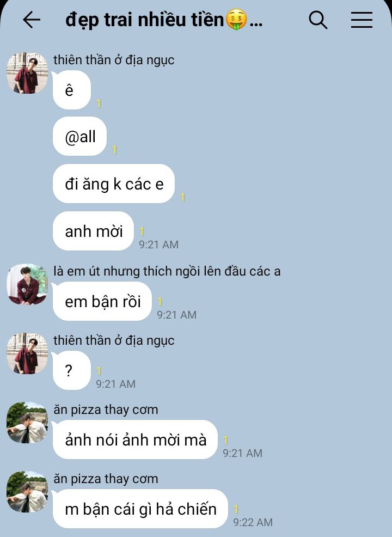Viewport: 392px width, 537px height.
Task: Open the hamburger menu icon
Action: [x=362, y=20]
